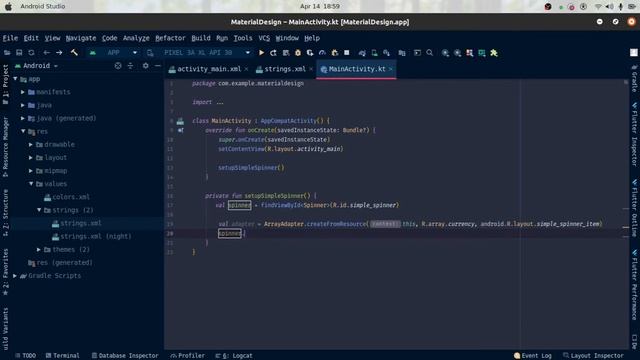Toggle the Flutter Outline side panel
This screenshot has width=640, height=360.
[x=634, y=208]
